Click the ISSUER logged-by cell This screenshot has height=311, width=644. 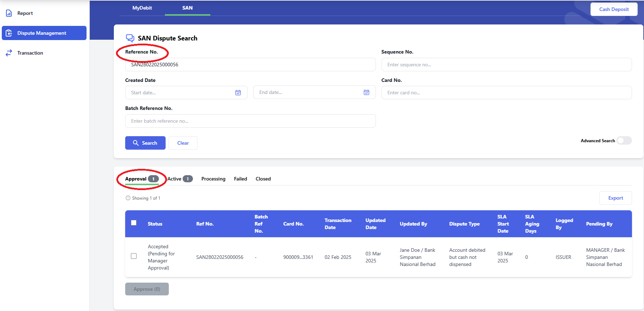(x=563, y=257)
